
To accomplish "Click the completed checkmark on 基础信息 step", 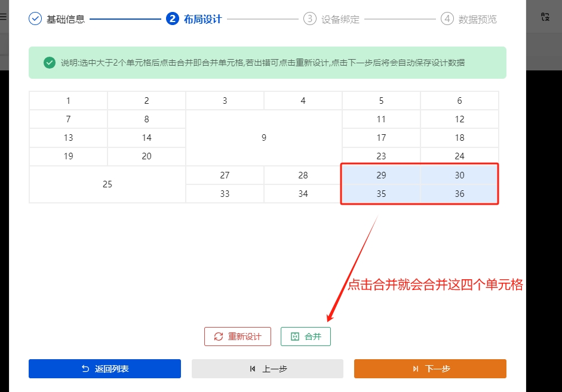I will [x=35, y=19].
